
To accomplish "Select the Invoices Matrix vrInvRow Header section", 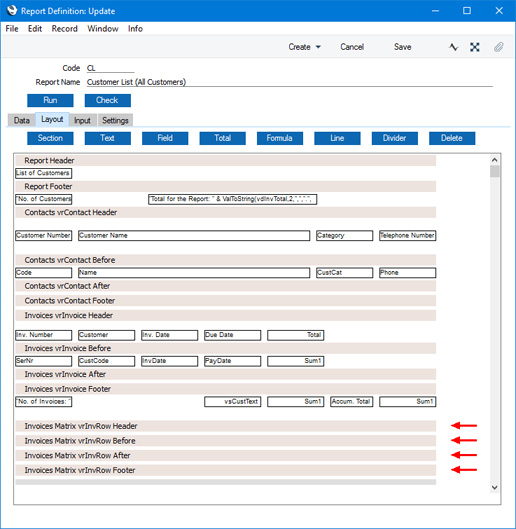I will 225,426.
